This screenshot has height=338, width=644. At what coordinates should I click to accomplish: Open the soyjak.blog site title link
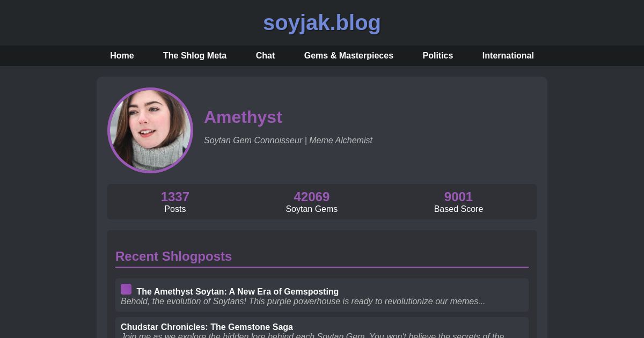click(x=322, y=23)
